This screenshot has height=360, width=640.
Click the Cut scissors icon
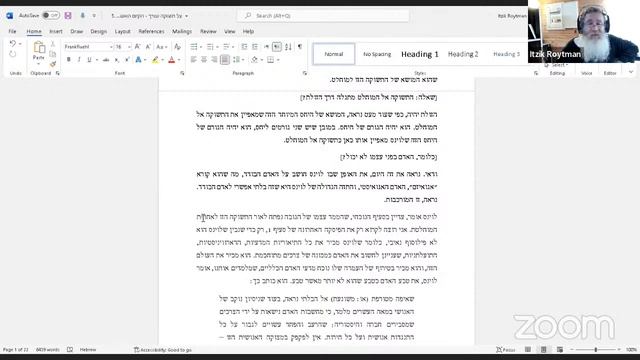click(53, 44)
